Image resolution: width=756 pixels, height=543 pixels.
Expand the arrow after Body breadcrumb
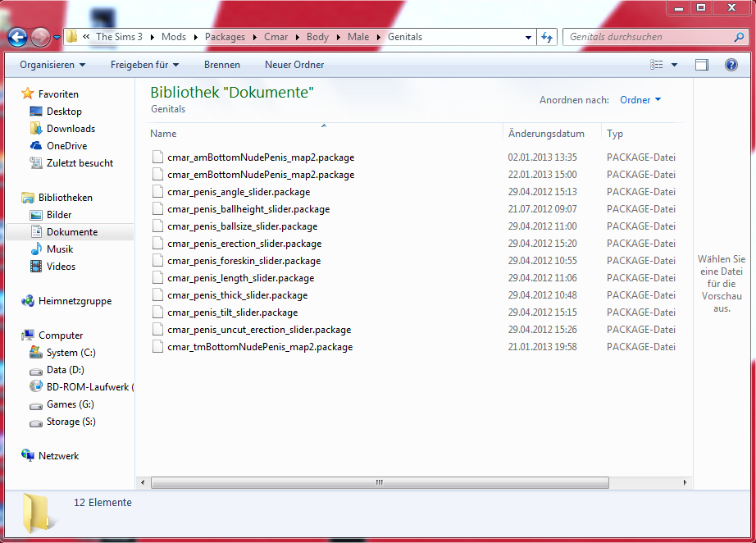pyautogui.click(x=339, y=37)
